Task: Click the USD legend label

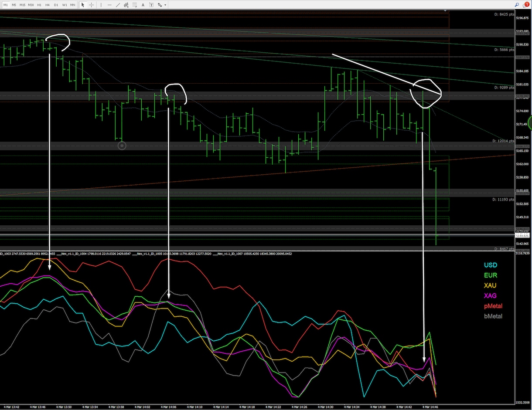Action: [491, 265]
